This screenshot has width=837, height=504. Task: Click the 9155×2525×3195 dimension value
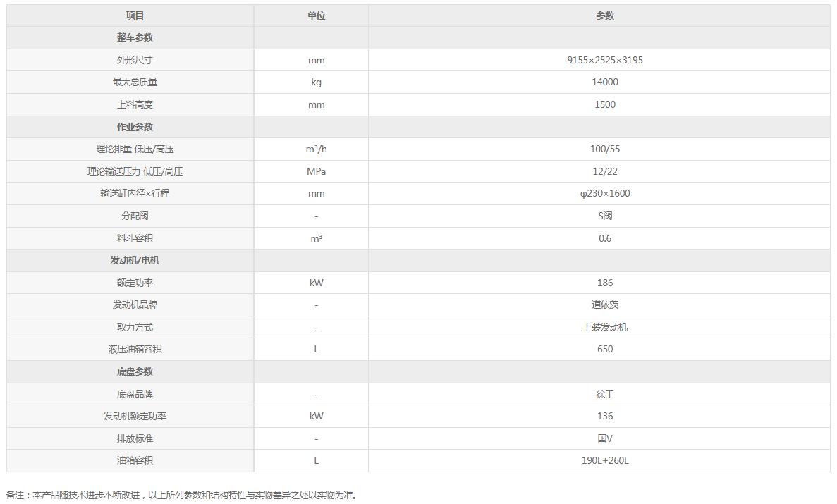tap(605, 60)
